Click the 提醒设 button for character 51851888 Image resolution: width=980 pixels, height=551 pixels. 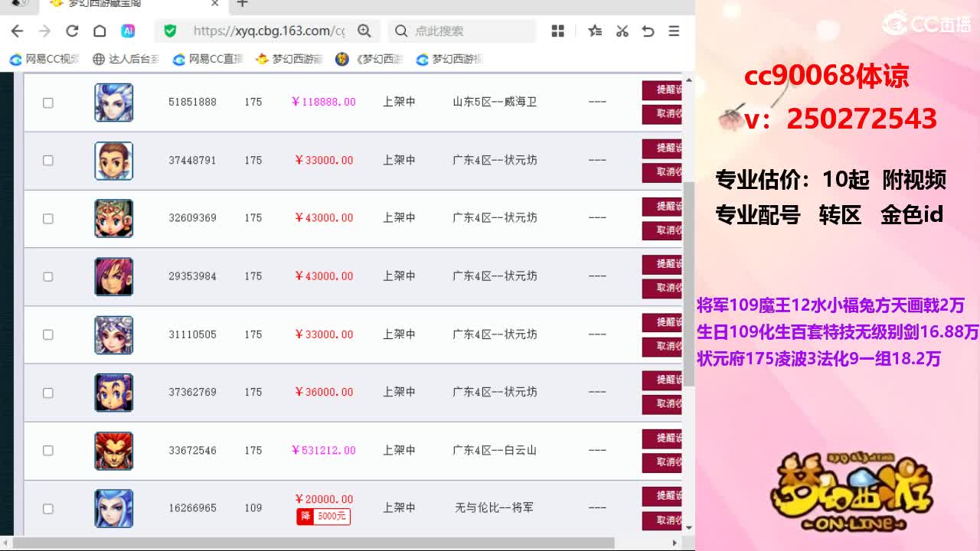tap(662, 90)
